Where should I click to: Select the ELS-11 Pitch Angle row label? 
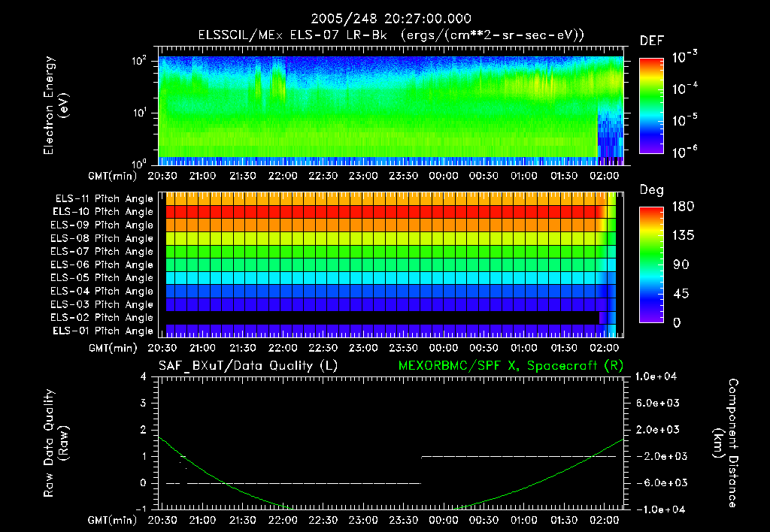(104, 198)
